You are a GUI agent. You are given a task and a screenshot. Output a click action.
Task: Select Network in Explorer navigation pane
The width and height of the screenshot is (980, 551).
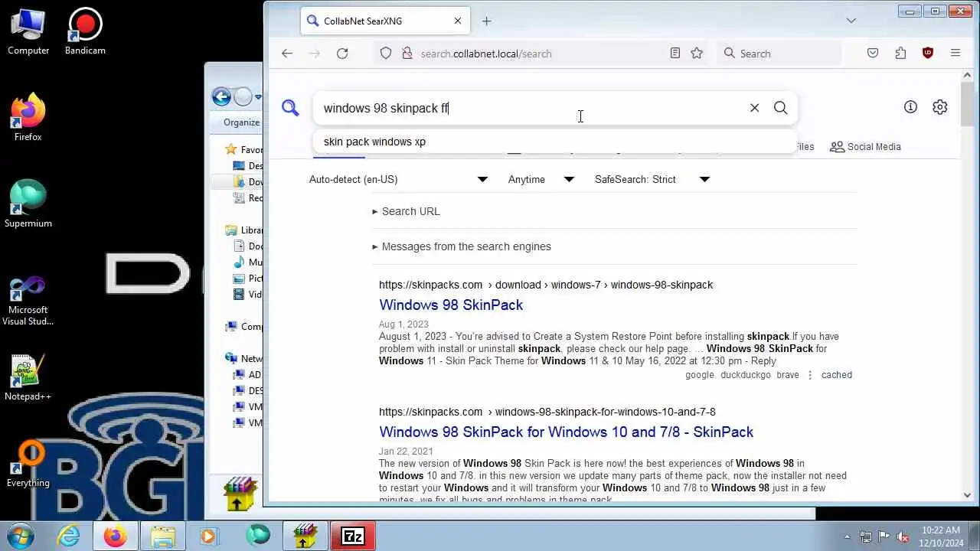(245, 358)
